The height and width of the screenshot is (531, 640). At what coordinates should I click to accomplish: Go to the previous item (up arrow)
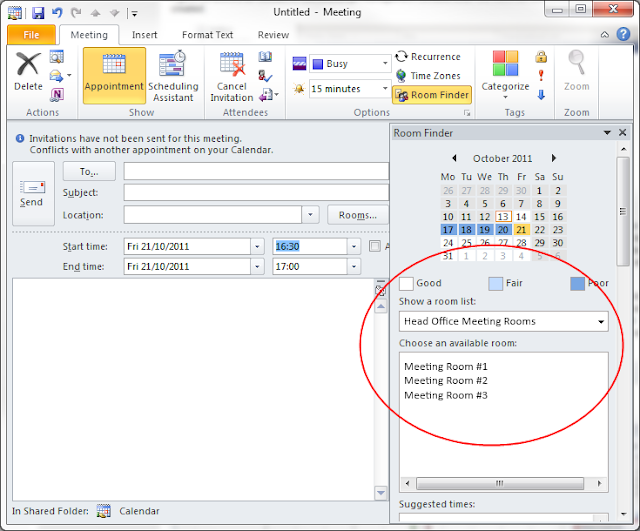(x=96, y=13)
